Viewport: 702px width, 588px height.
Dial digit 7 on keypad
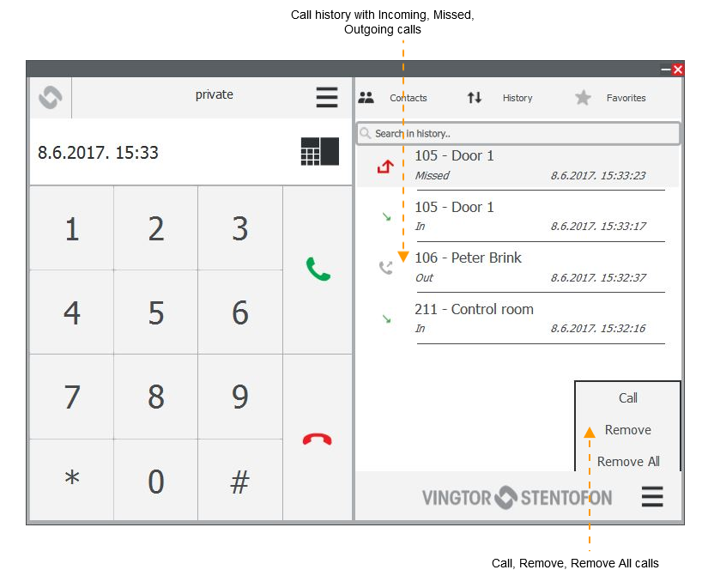(x=71, y=397)
